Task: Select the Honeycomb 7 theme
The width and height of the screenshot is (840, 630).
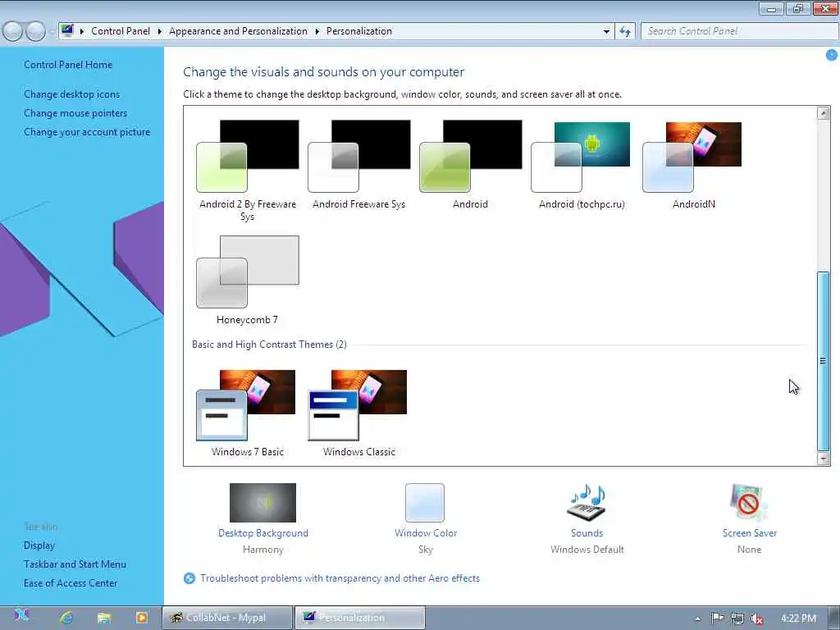Action: tap(248, 281)
